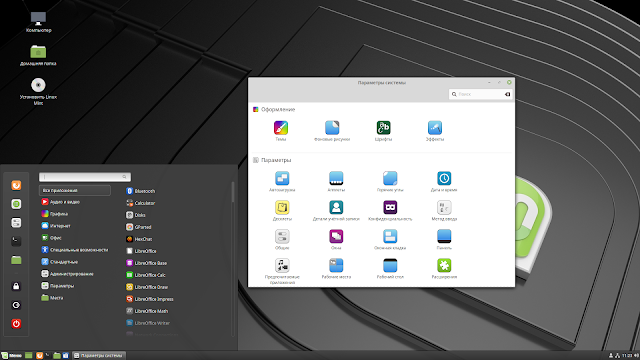
Task: Open the Windows (Окна) settings
Action: coord(336,239)
